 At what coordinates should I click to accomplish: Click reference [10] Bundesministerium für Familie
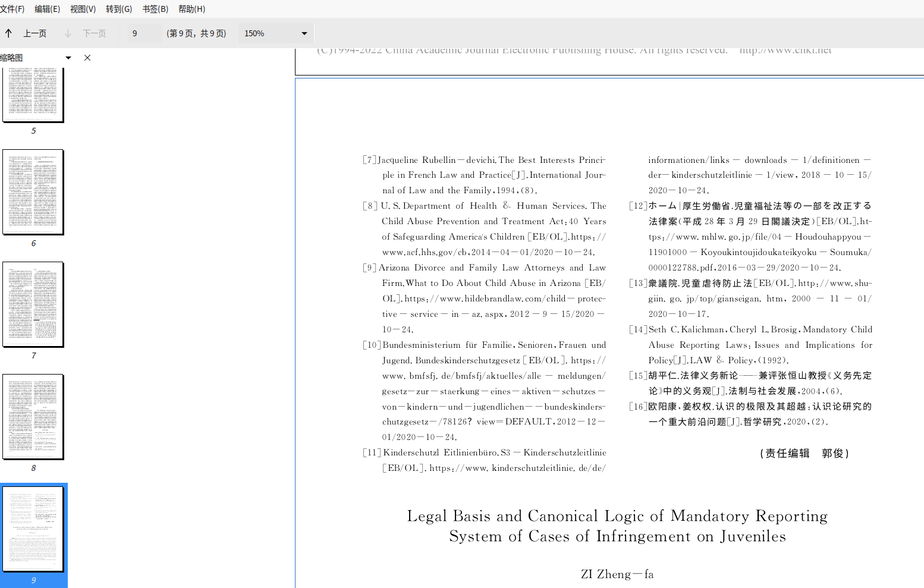485,391
